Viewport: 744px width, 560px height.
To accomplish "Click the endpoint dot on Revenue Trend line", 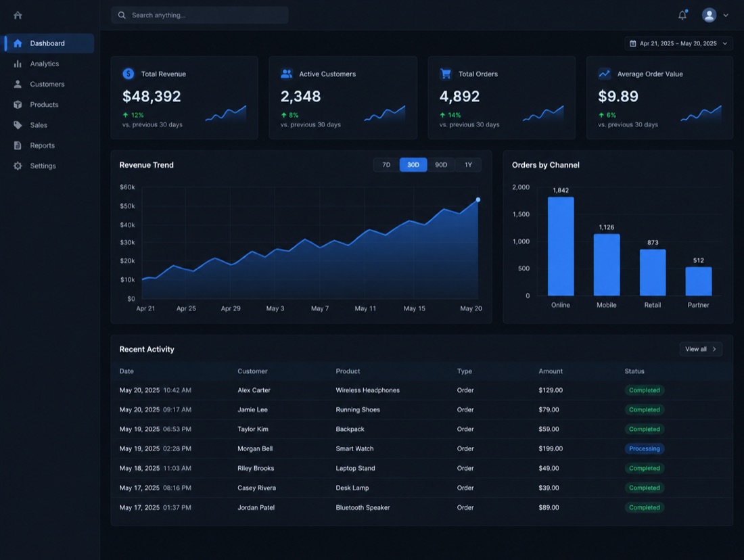I will point(478,200).
